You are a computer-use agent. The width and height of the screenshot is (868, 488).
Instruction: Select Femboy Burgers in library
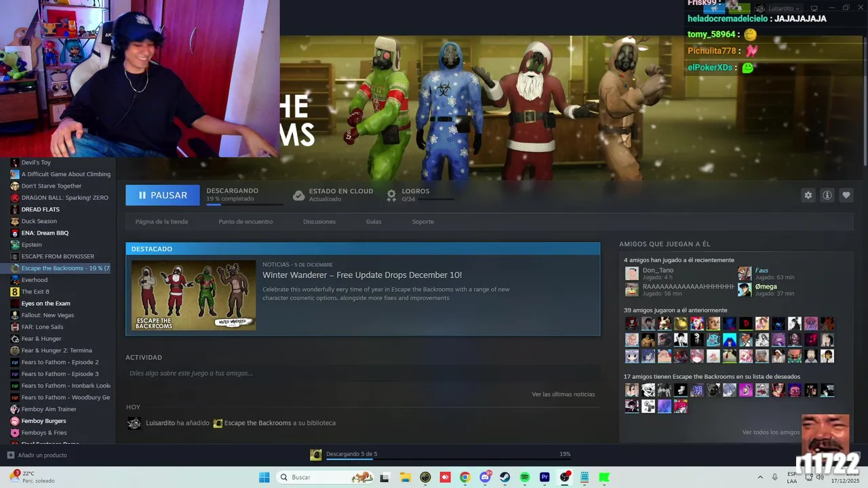43,421
